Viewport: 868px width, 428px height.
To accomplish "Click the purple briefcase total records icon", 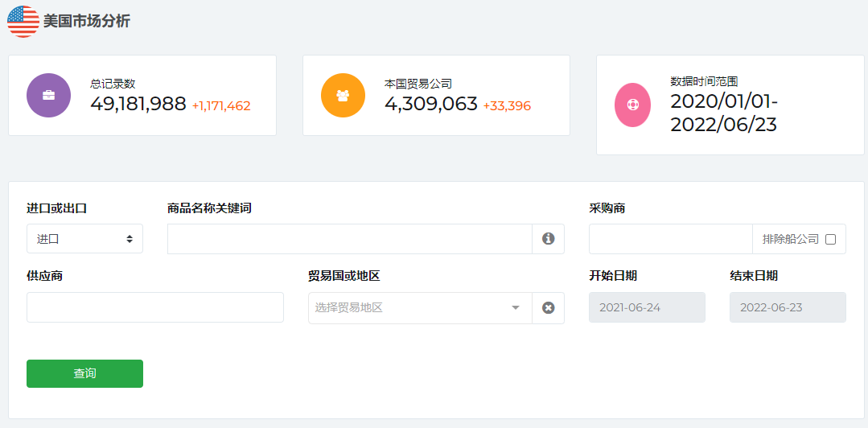I will click(x=48, y=95).
